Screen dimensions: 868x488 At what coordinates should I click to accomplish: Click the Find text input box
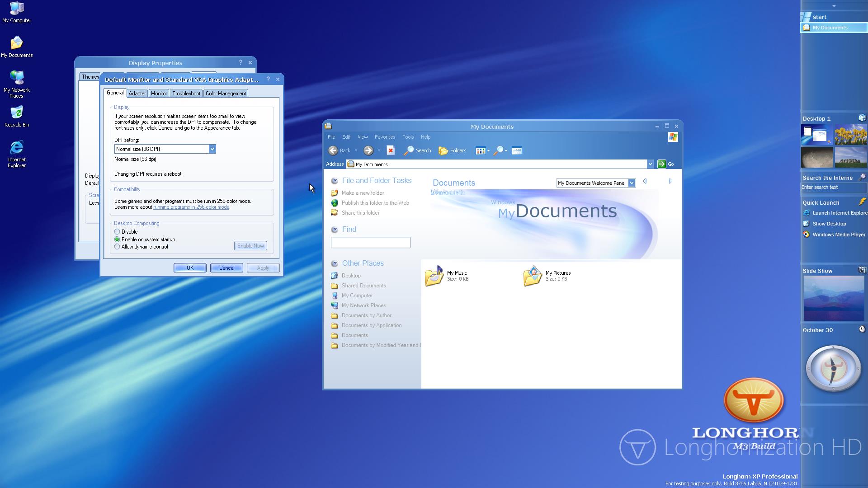pyautogui.click(x=370, y=243)
